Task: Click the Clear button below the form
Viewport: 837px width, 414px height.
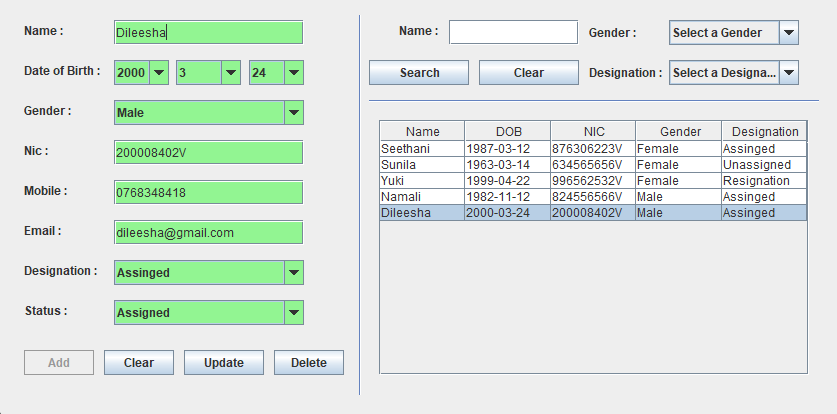Action: 138,363
